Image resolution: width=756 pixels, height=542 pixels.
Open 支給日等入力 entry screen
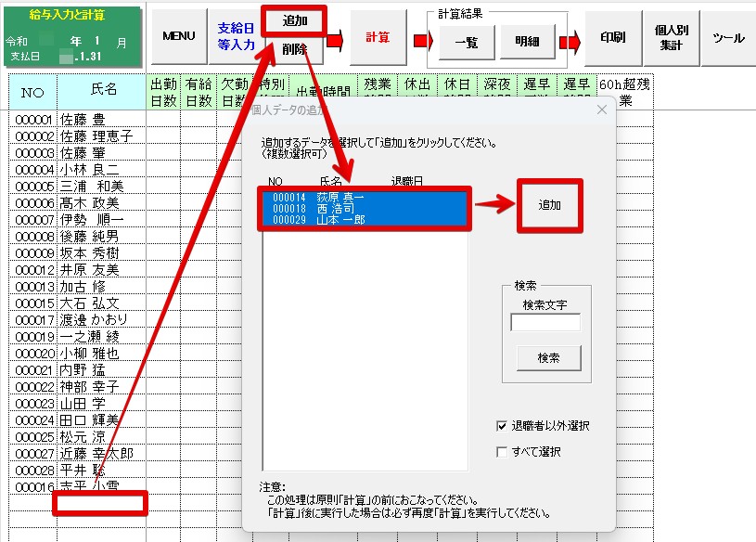pyautogui.click(x=236, y=36)
